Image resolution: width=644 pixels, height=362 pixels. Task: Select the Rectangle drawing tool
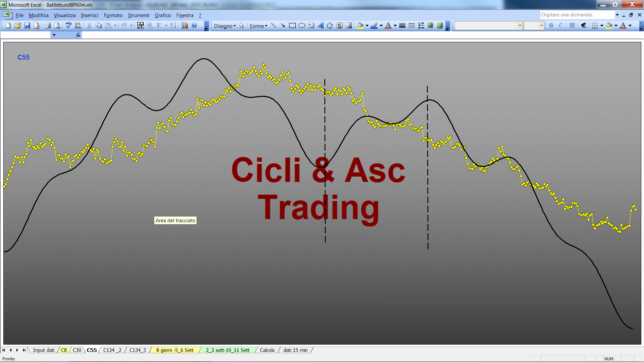pos(292,25)
